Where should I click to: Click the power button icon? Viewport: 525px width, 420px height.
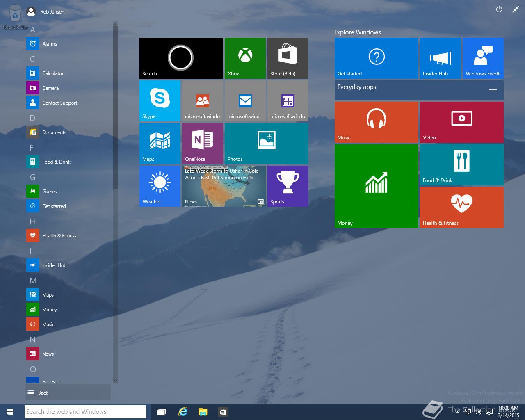(x=499, y=9)
